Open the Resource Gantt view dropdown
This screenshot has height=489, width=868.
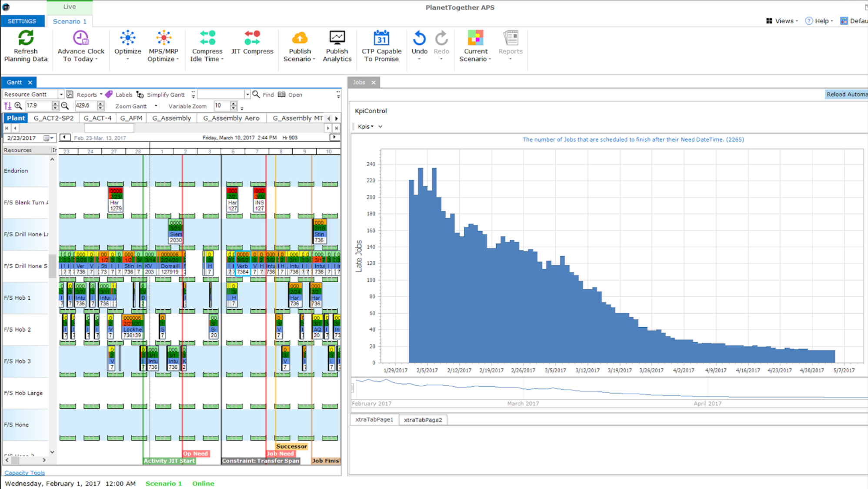tap(61, 94)
